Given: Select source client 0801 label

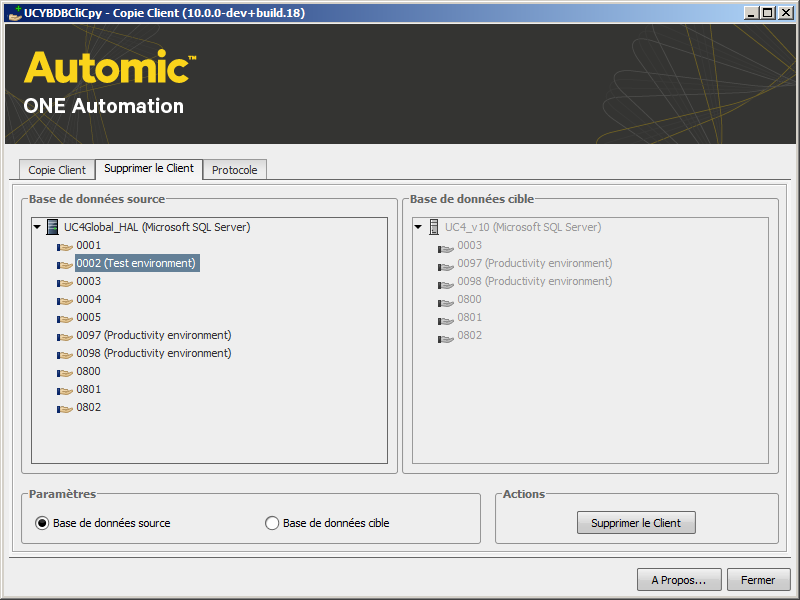Looking at the screenshot, I should 89,389.
